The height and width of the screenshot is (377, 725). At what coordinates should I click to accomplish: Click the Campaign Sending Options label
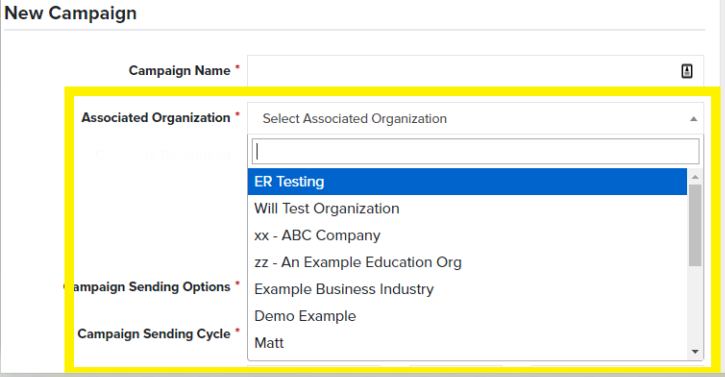[x=152, y=287]
